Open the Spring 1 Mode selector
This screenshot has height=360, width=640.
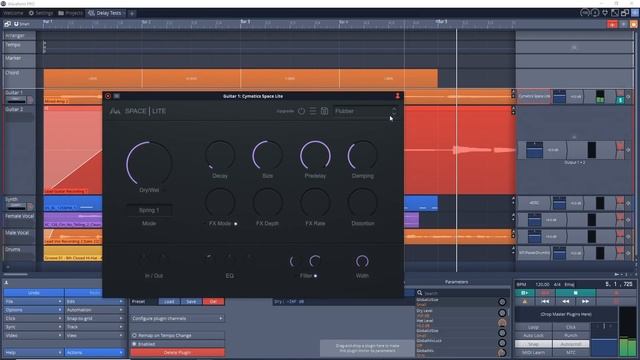149,210
